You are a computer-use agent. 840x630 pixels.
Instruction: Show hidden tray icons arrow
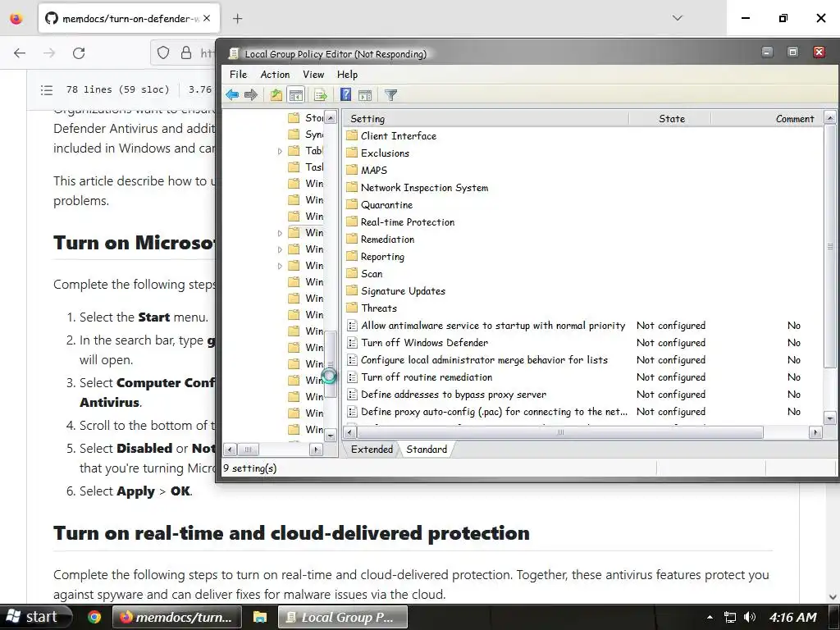tap(710, 617)
